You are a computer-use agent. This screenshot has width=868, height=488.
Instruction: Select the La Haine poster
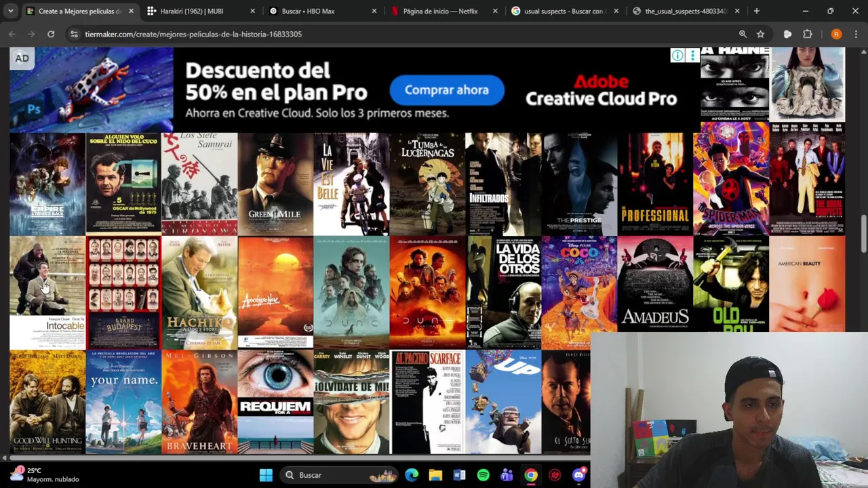coord(735,85)
